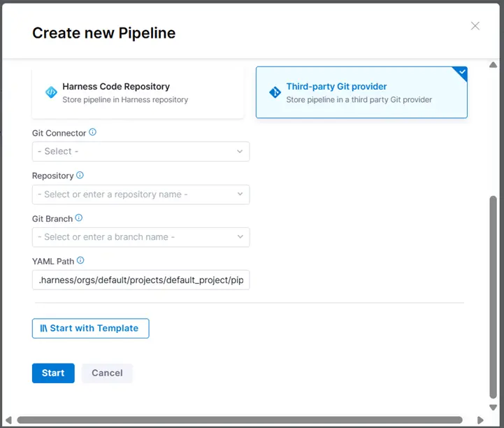The height and width of the screenshot is (428, 504).
Task: Click info icon beside Repository label
Action: pyautogui.click(x=80, y=176)
